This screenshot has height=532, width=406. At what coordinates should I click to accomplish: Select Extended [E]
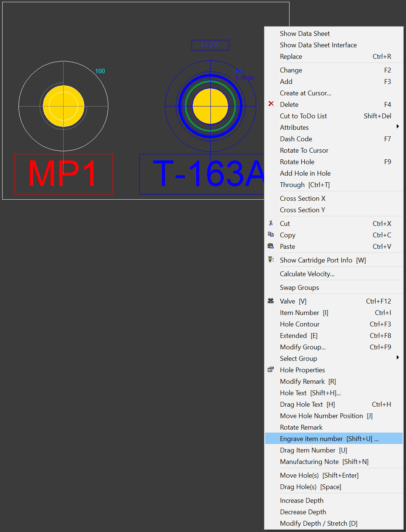pyautogui.click(x=334, y=336)
